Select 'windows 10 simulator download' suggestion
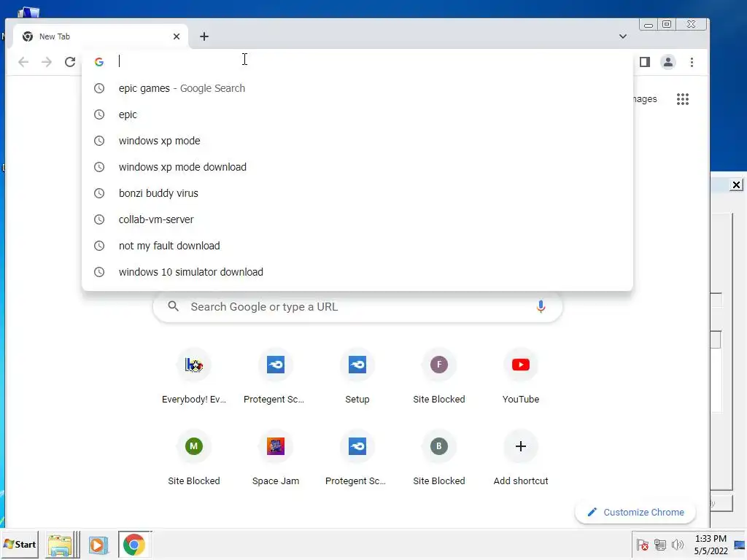Screen dimensions: 747x560 pyautogui.click(x=357, y=271)
